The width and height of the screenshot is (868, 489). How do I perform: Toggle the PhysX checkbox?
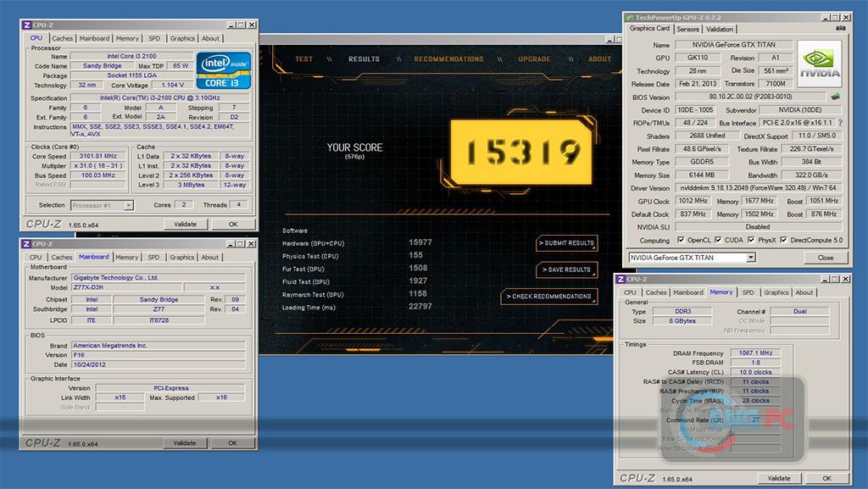click(x=751, y=240)
